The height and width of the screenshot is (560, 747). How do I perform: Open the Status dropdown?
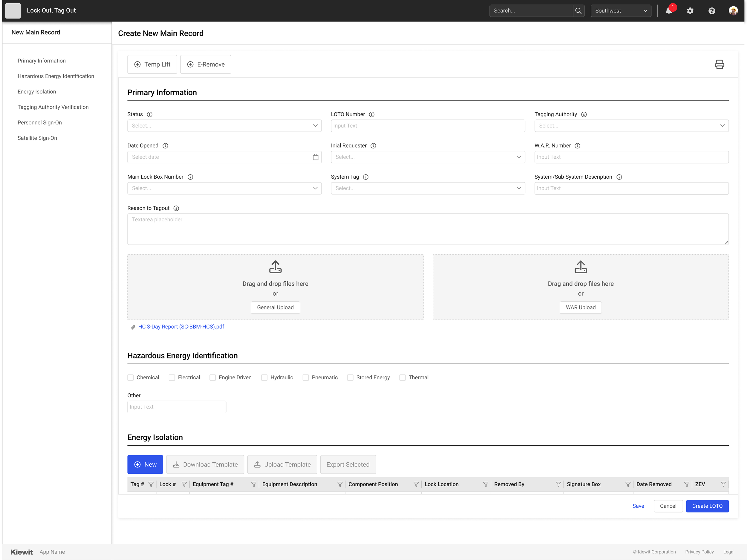pos(224,125)
